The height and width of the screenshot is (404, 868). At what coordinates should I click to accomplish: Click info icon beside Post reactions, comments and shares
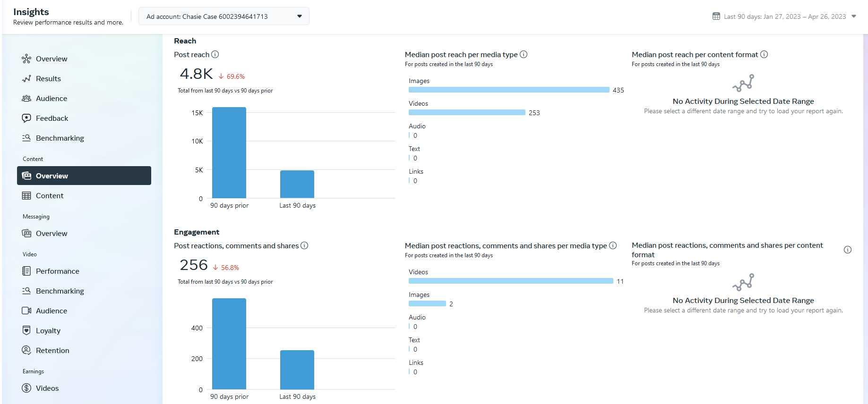pos(304,245)
